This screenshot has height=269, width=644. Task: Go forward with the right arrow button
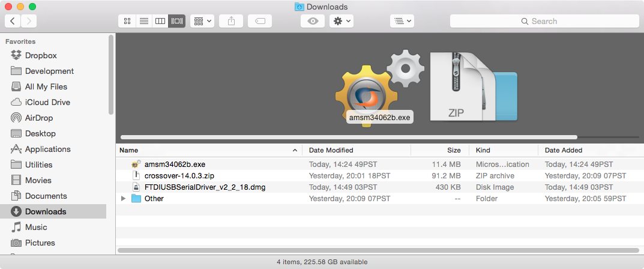(29, 21)
